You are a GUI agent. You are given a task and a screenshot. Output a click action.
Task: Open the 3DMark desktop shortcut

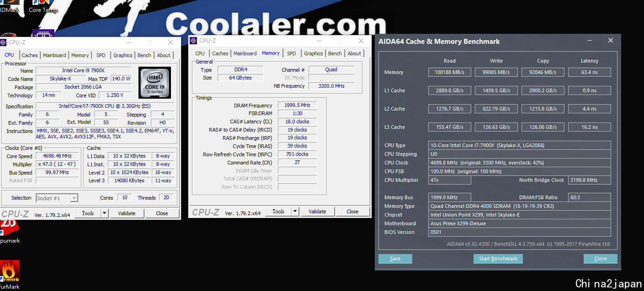(9, 6)
